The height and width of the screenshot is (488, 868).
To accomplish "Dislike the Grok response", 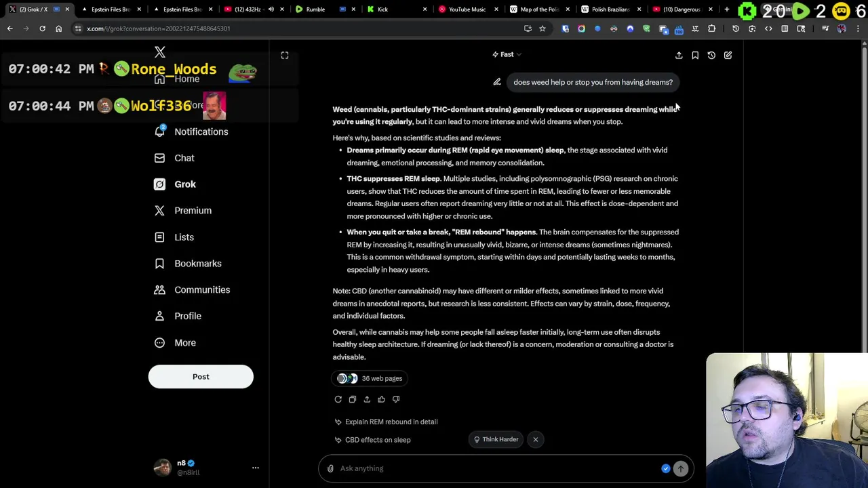I will tap(396, 399).
